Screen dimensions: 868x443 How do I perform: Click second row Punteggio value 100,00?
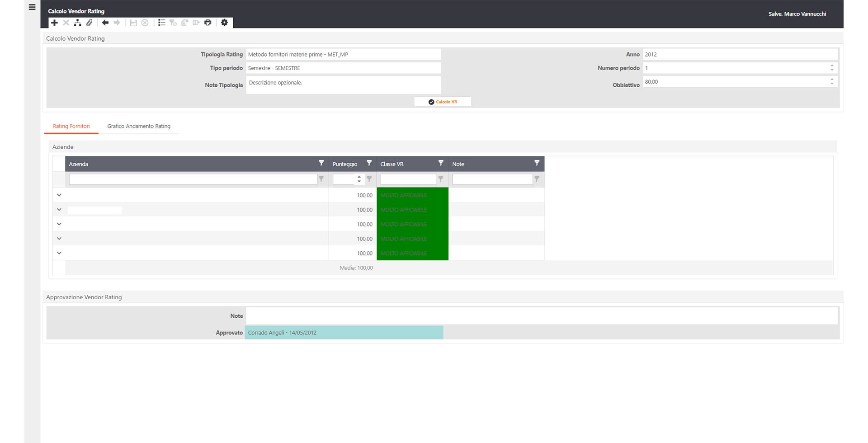click(x=365, y=210)
